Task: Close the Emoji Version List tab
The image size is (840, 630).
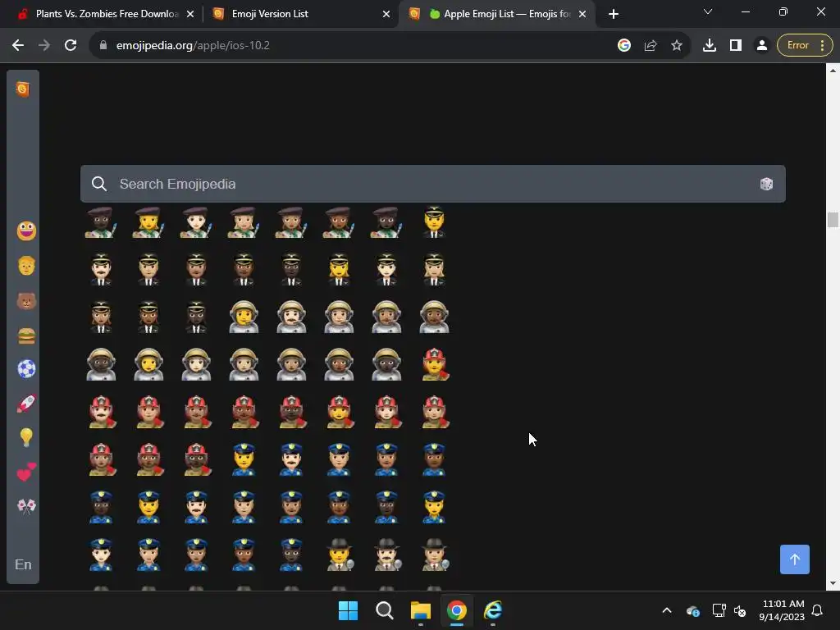Action: pyautogui.click(x=386, y=14)
